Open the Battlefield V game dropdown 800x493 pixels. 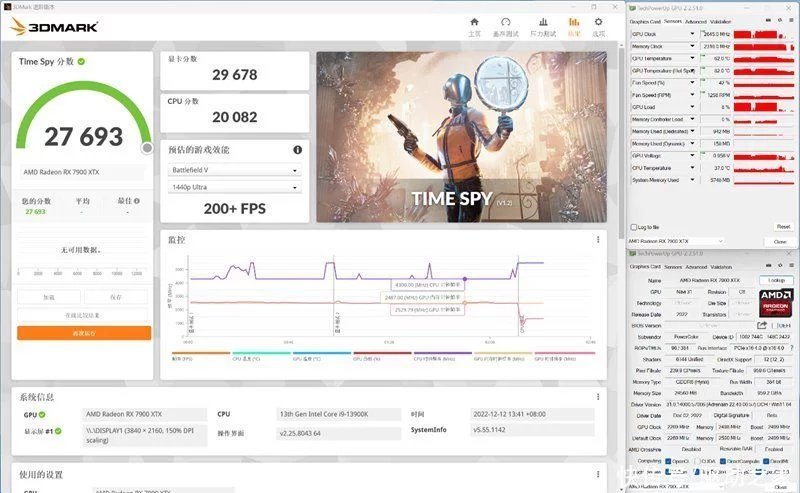[x=235, y=170]
